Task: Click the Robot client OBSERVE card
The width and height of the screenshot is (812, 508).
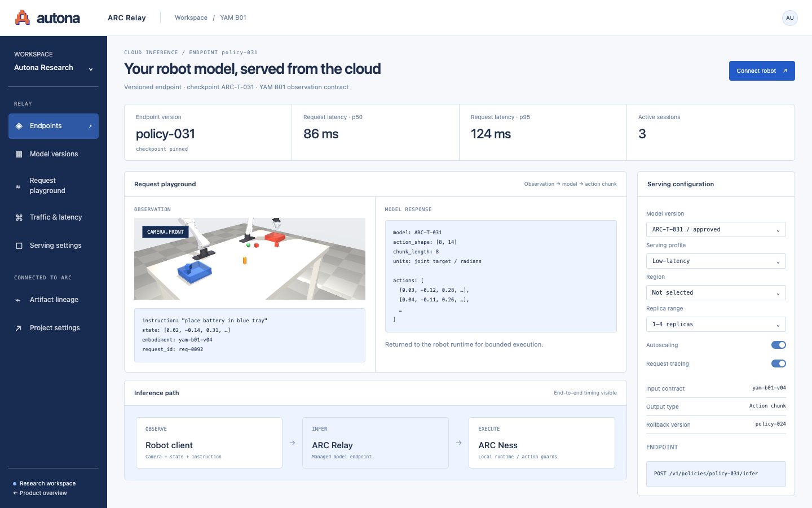Action: coord(209,443)
